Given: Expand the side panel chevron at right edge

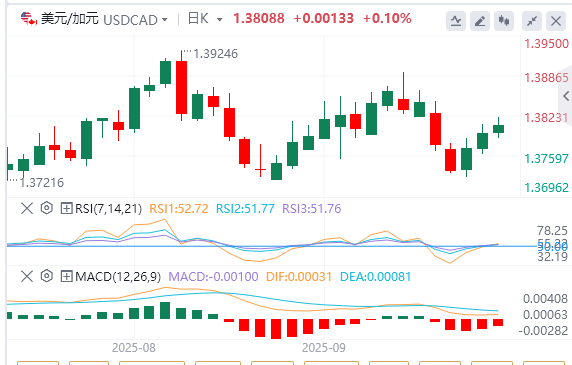Looking at the screenshot, I should point(566,96).
